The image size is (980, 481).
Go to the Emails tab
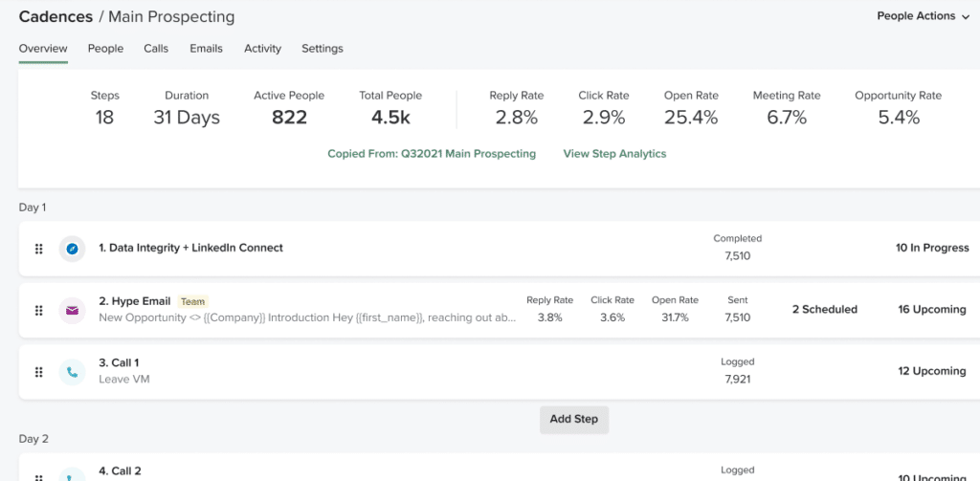click(207, 48)
